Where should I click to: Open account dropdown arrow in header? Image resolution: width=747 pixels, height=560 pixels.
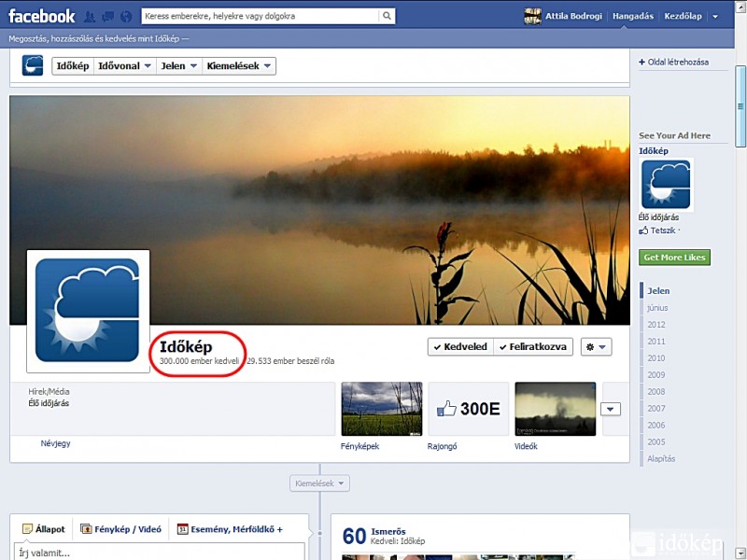coord(715,16)
